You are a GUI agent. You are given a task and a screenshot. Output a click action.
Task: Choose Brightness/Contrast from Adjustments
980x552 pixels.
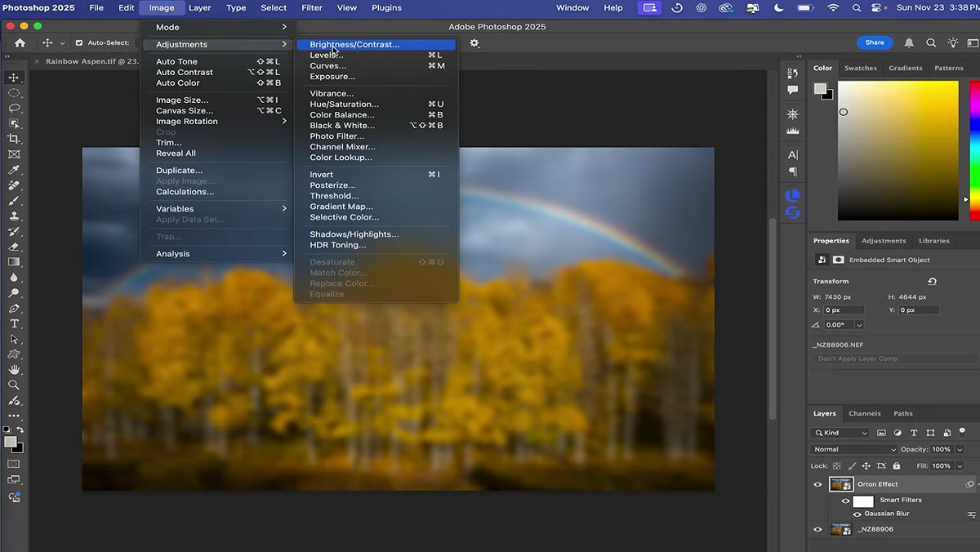pyautogui.click(x=376, y=44)
